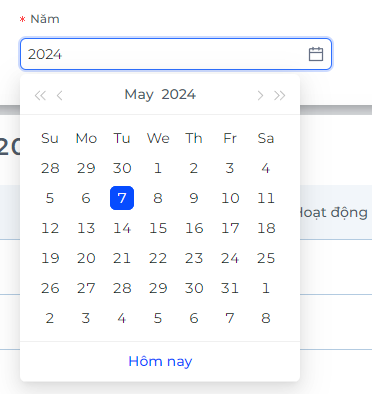
Task: Choose June 8 in the last row
Action: point(266,318)
